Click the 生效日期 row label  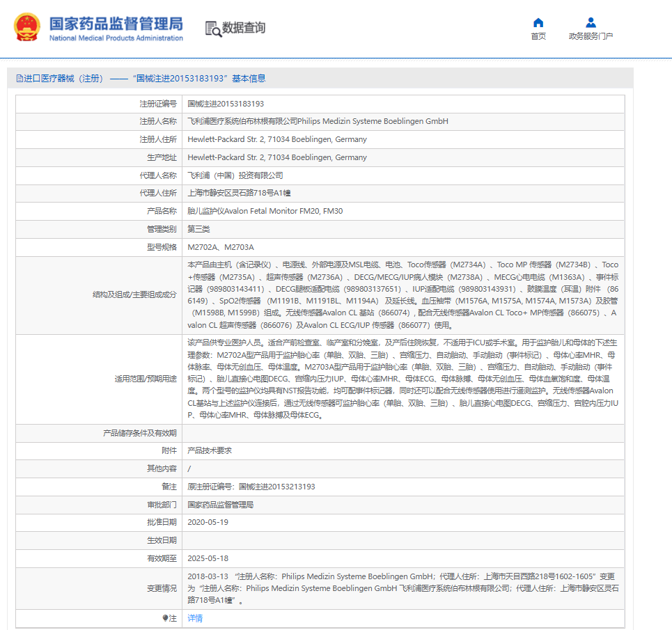162,540
